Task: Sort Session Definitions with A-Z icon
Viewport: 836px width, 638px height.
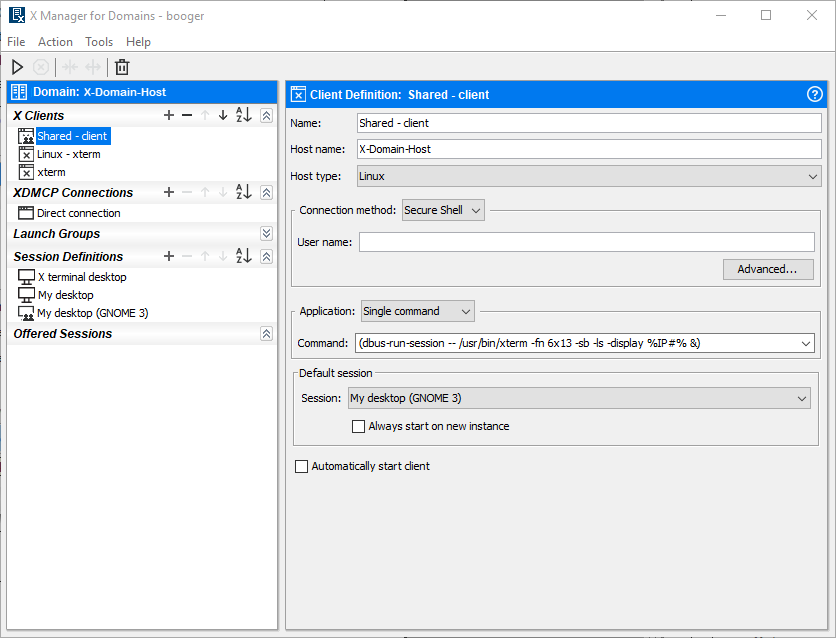Action: (243, 257)
